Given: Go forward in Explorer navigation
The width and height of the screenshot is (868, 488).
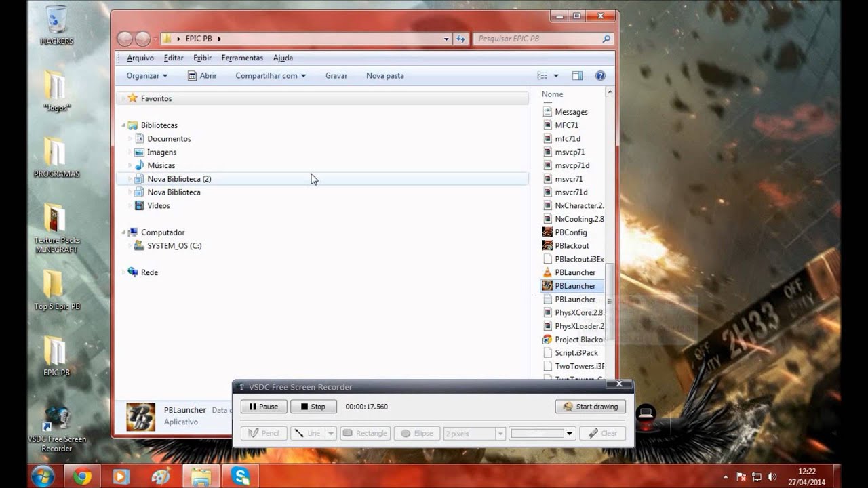Looking at the screenshot, I should pyautogui.click(x=142, y=39).
